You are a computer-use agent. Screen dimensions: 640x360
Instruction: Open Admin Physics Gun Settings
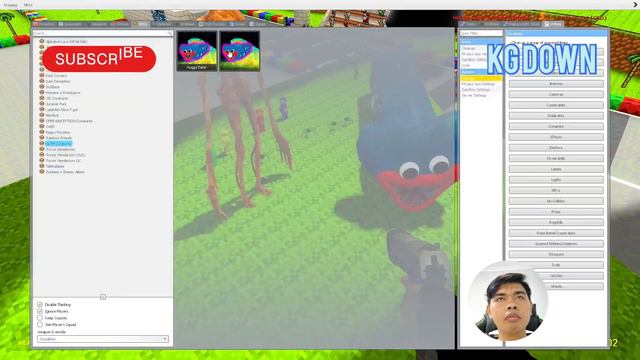[x=478, y=84]
